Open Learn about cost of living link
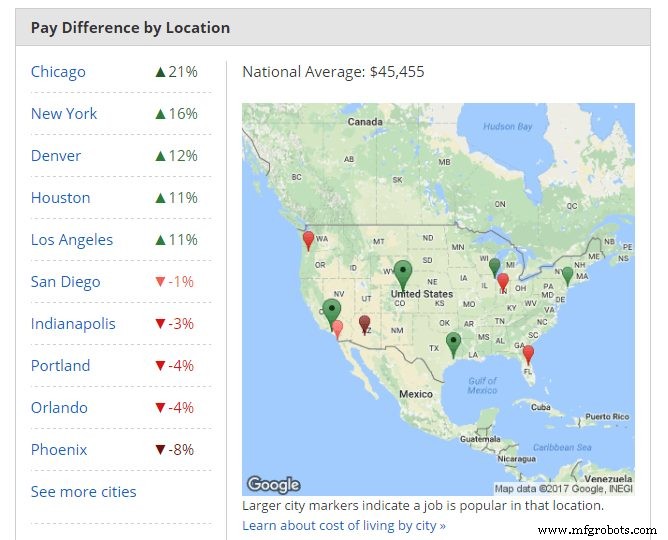Image resolution: width=668 pixels, height=540 pixels. pos(344,525)
